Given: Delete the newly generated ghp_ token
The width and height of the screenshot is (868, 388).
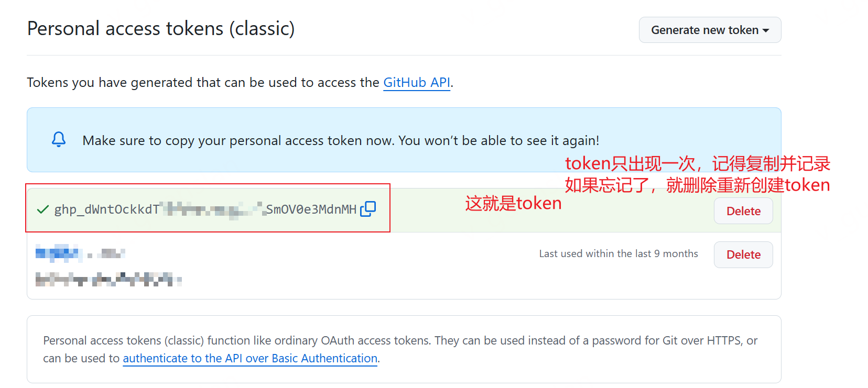Looking at the screenshot, I should (x=743, y=211).
